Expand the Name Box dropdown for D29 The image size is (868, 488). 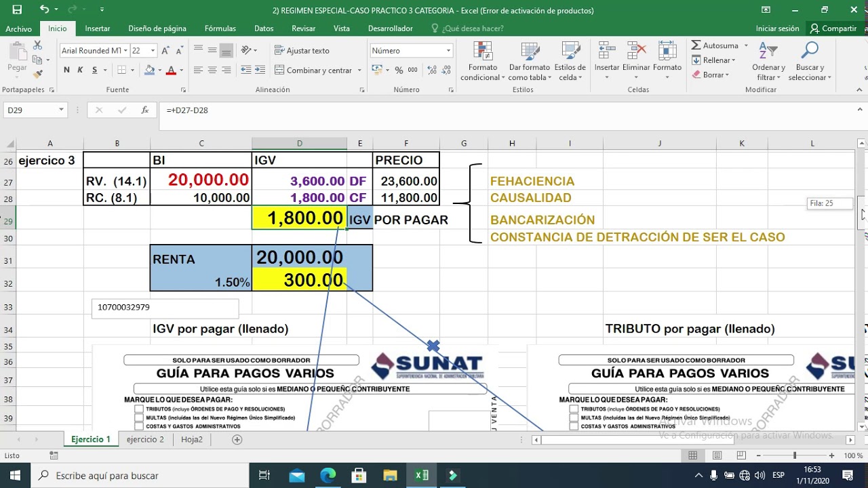61,110
